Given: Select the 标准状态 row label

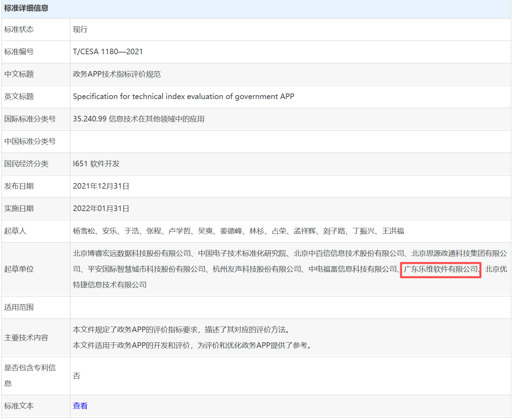Looking at the screenshot, I should click(x=19, y=29).
